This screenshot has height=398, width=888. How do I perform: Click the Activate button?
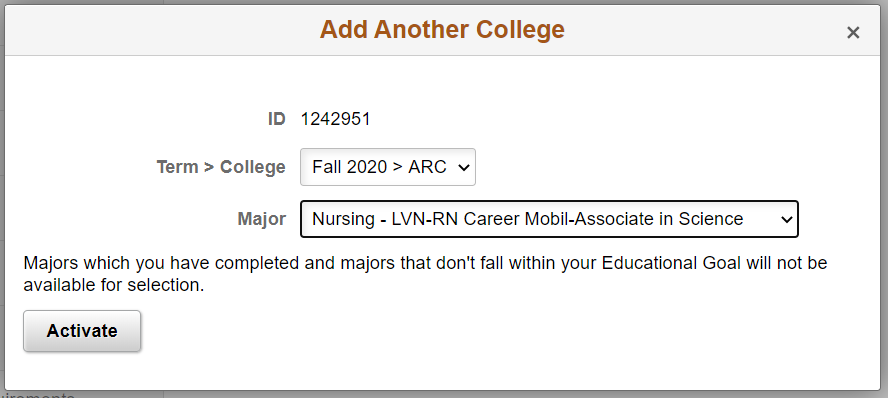click(x=82, y=331)
